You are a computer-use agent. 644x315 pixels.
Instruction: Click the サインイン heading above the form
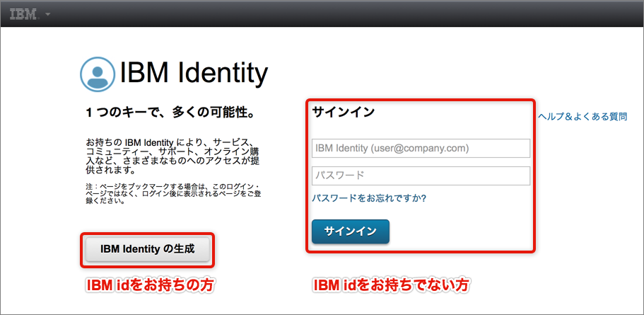[x=344, y=112]
